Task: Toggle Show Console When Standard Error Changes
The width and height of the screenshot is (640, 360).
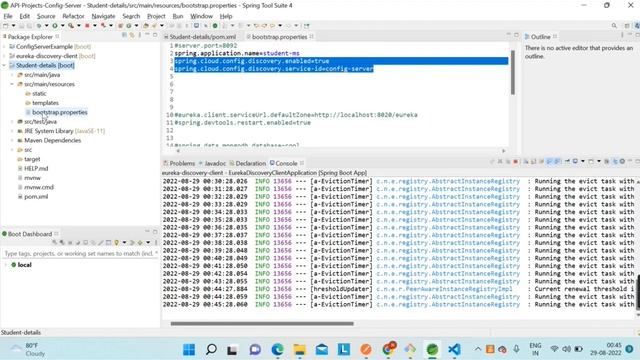Action: (557, 162)
